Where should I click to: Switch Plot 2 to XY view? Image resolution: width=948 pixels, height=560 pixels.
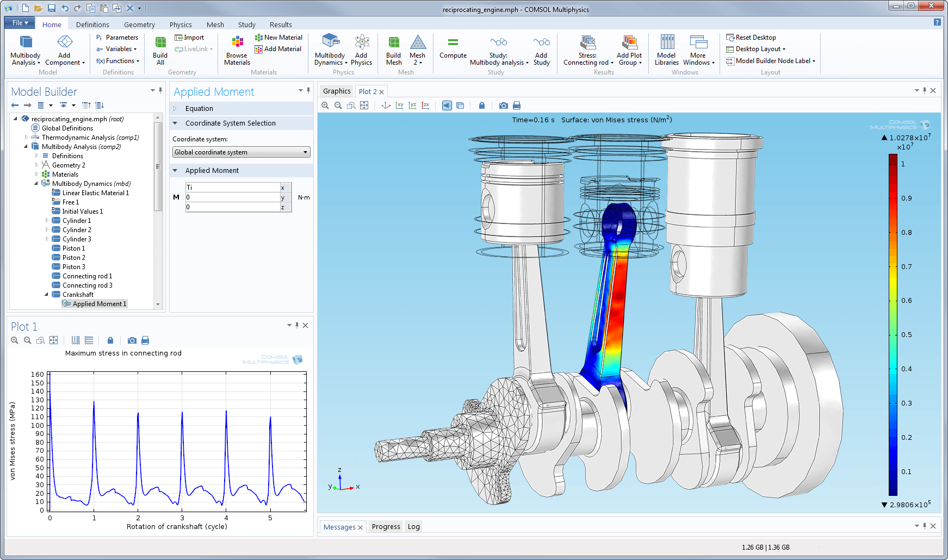click(399, 105)
